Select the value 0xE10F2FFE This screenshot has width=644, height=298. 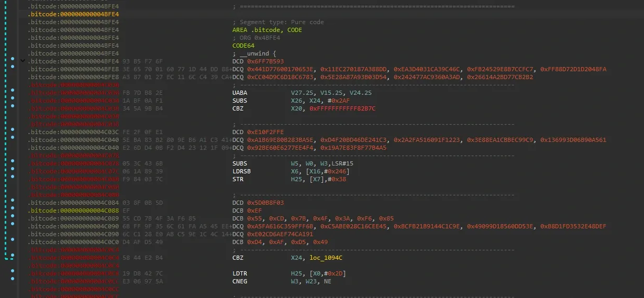(x=265, y=132)
